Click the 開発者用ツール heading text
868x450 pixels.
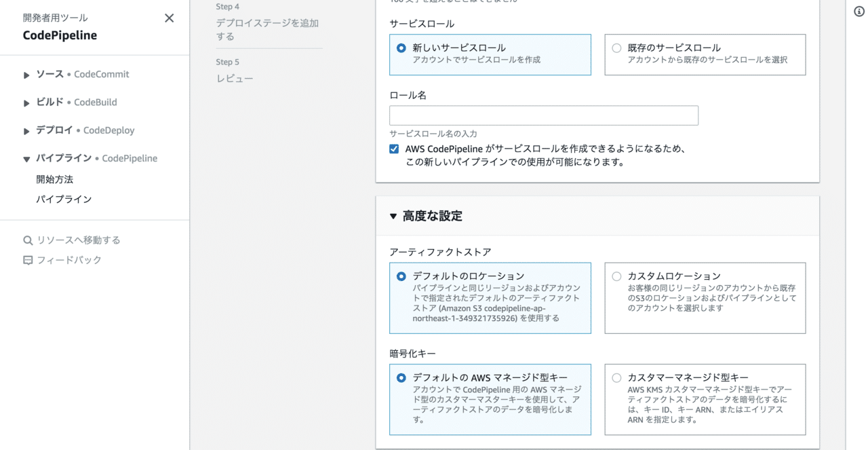click(55, 18)
